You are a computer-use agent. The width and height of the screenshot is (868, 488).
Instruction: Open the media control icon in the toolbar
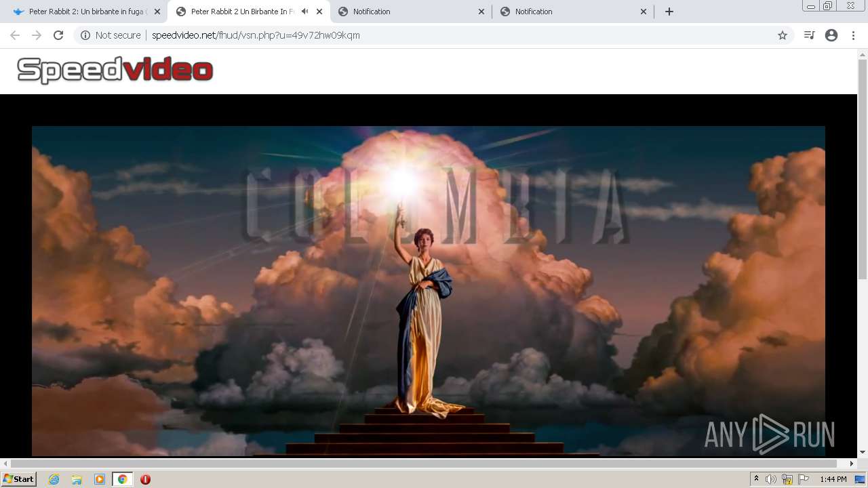(809, 35)
